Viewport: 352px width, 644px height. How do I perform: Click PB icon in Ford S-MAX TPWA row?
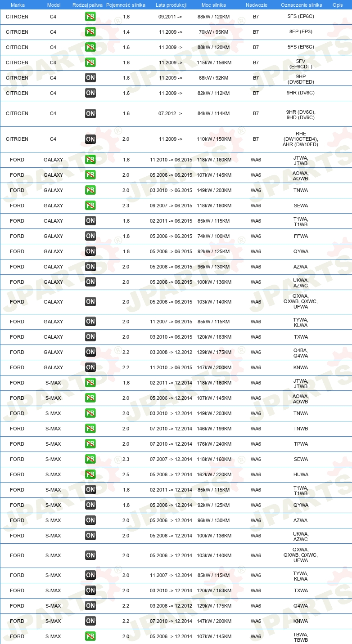pyautogui.click(x=90, y=444)
